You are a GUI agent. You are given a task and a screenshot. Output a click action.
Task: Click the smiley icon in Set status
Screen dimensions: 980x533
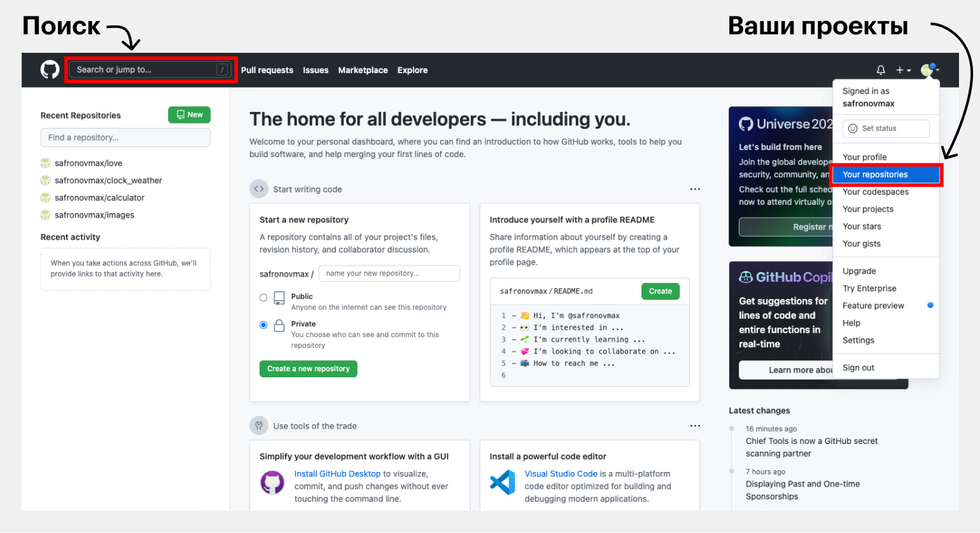point(853,128)
